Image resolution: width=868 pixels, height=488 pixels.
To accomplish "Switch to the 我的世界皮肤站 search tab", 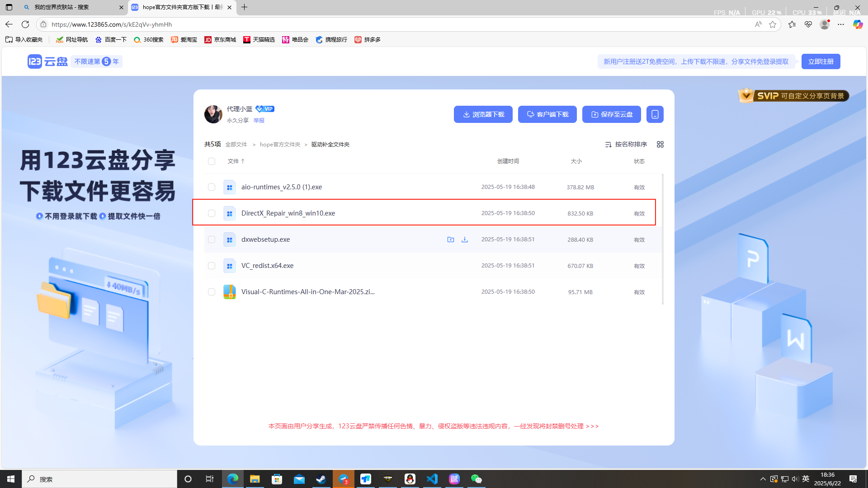I will click(73, 7).
